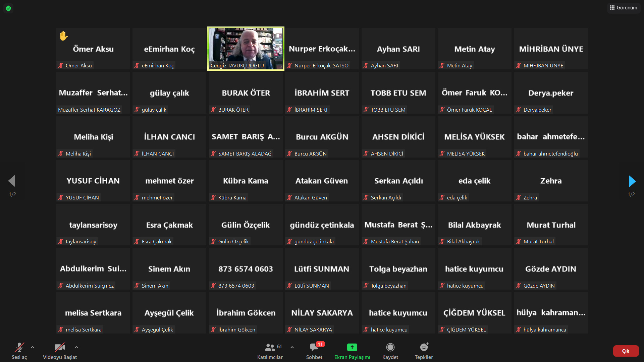This screenshot has width=644, height=362.
Task: Select TOBB ETU SEM participant tile
Action: (398, 93)
